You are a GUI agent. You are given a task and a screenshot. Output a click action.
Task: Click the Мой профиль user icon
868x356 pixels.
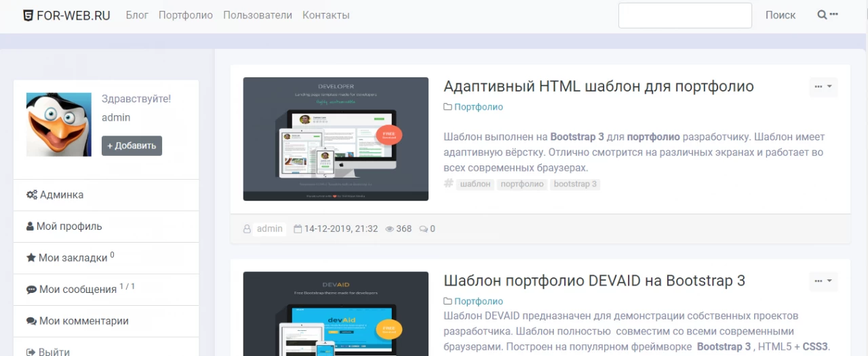pyautogui.click(x=30, y=226)
